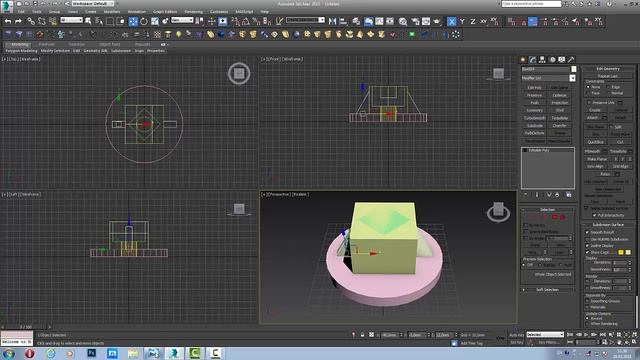Switch to Object Paint ribbon tab

tap(110, 44)
